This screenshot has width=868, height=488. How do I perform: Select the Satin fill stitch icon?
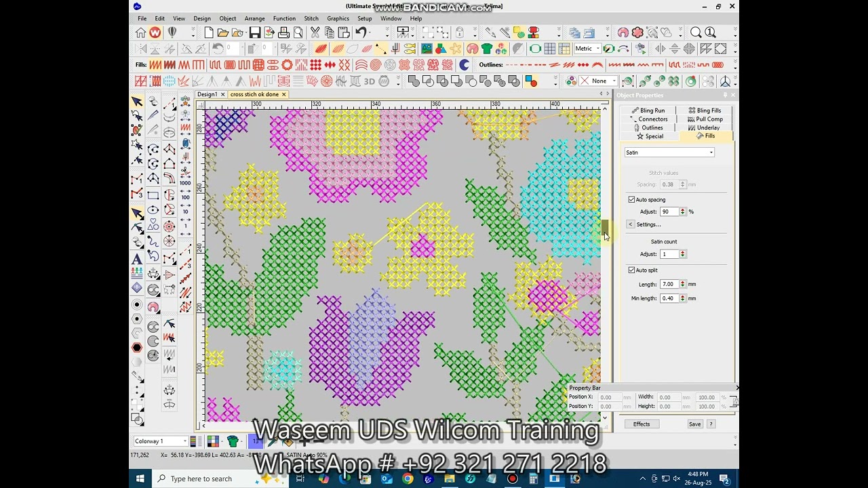point(155,65)
